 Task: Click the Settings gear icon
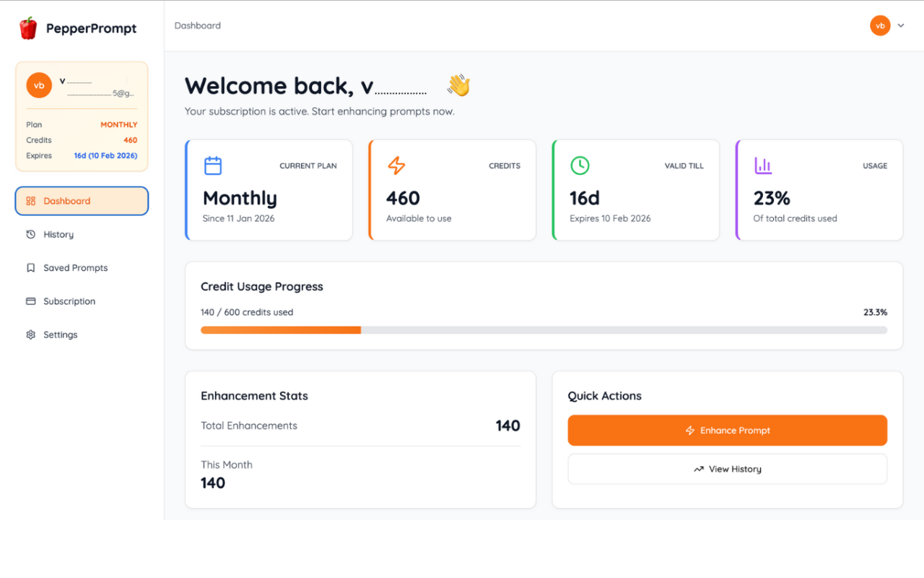[30, 335]
